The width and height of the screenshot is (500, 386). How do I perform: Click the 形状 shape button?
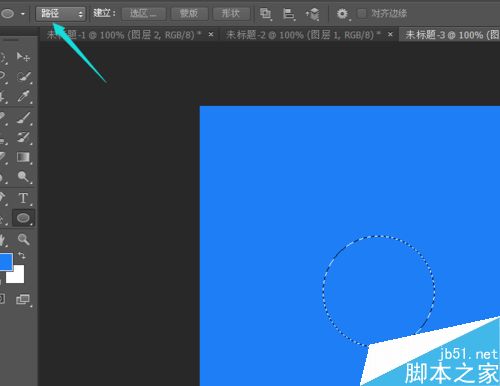point(231,14)
